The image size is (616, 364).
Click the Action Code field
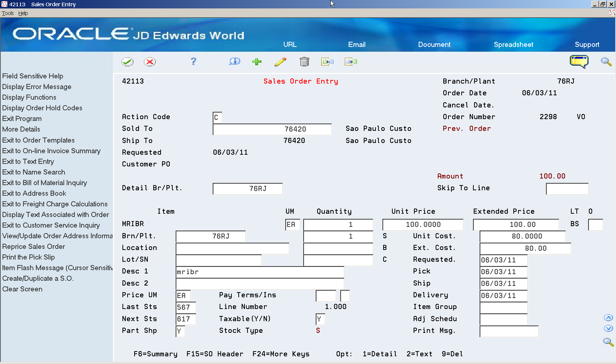pyautogui.click(x=217, y=117)
